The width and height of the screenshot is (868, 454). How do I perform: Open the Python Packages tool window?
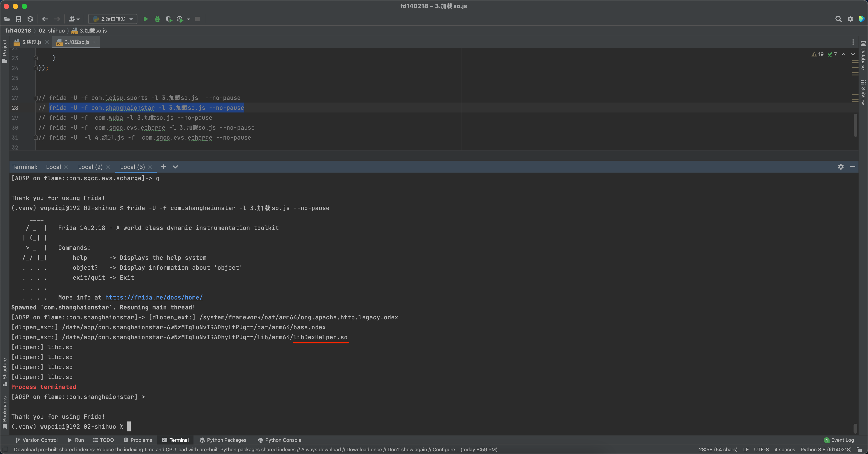223,440
